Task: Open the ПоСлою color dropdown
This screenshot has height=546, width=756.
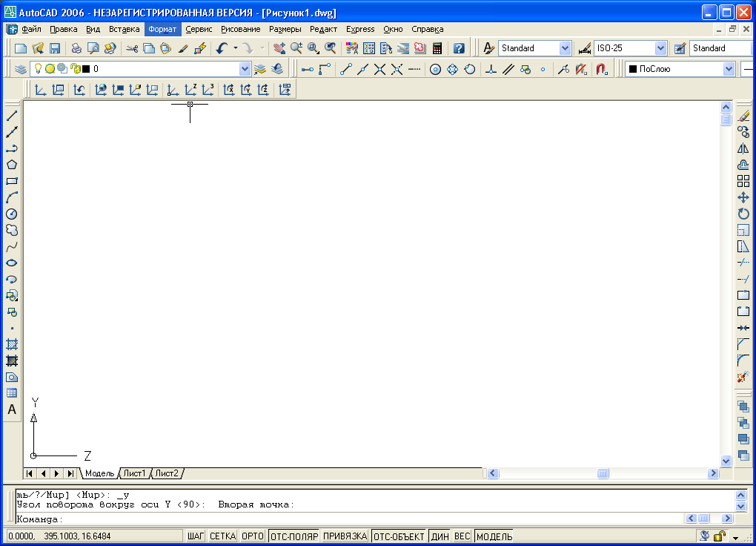Action: 729,69
